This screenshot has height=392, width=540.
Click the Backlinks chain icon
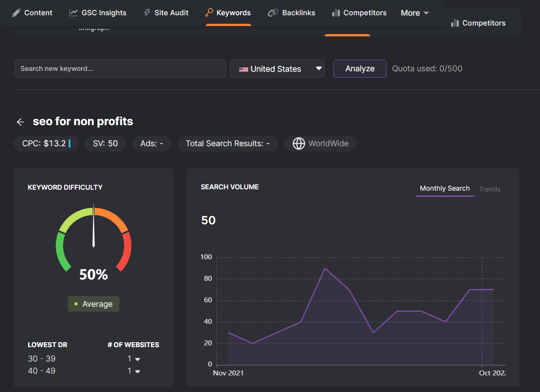point(273,13)
